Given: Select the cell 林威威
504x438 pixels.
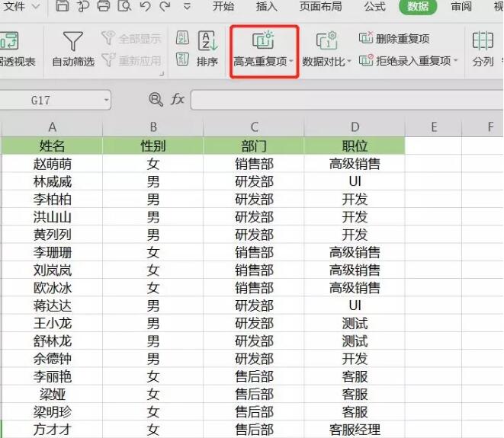Looking at the screenshot, I should pos(52,182).
